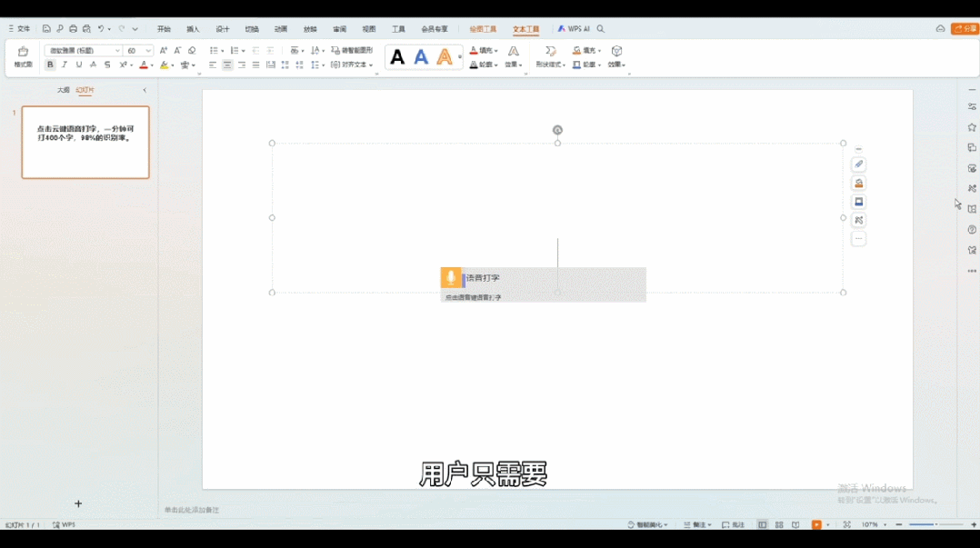Click the orange Share (分享) button
This screenshot has height=548, width=980.
pos(965,29)
